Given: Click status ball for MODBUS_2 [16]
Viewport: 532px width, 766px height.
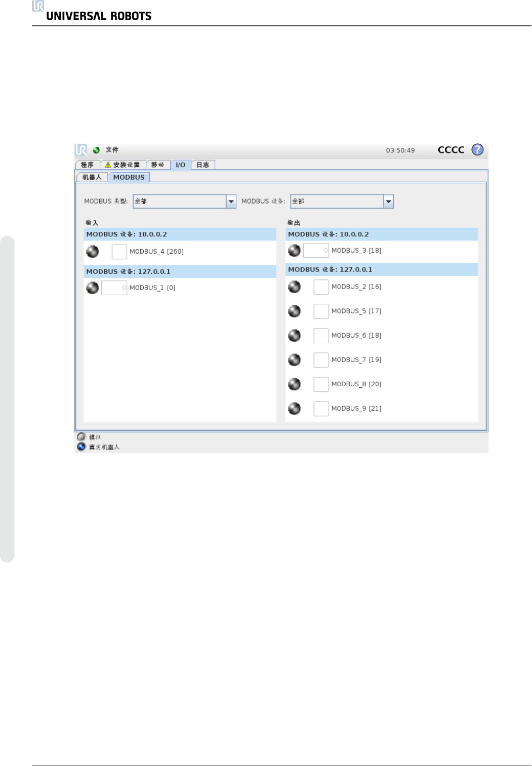Looking at the screenshot, I should [x=294, y=287].
